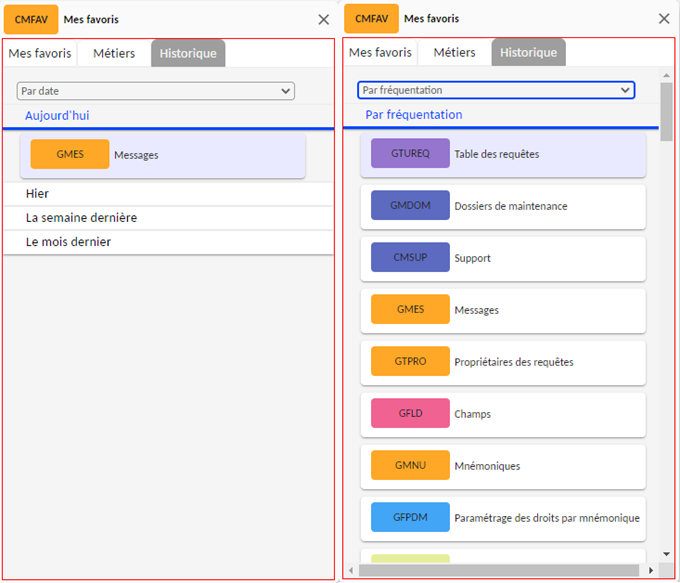The height and width of the screenshot is (583, 680).
Task: Select Historique tab in left panel
Action: coord(188,53)
